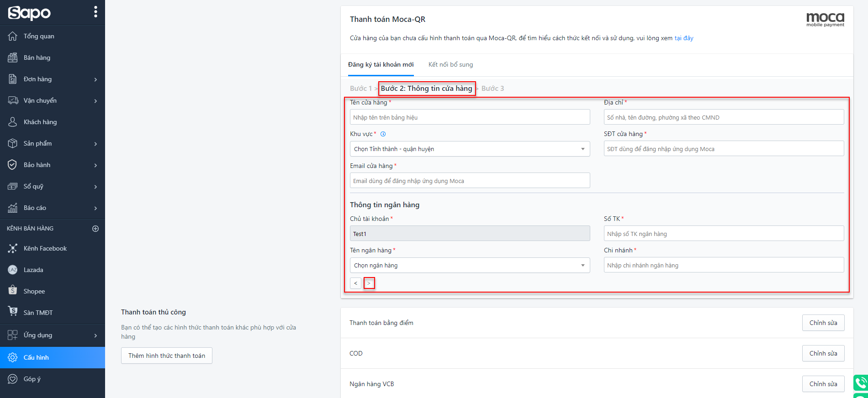This screenshot has height=398, width=868.
Task: Click the Khu vực info icon
Action: click(383, 134)
